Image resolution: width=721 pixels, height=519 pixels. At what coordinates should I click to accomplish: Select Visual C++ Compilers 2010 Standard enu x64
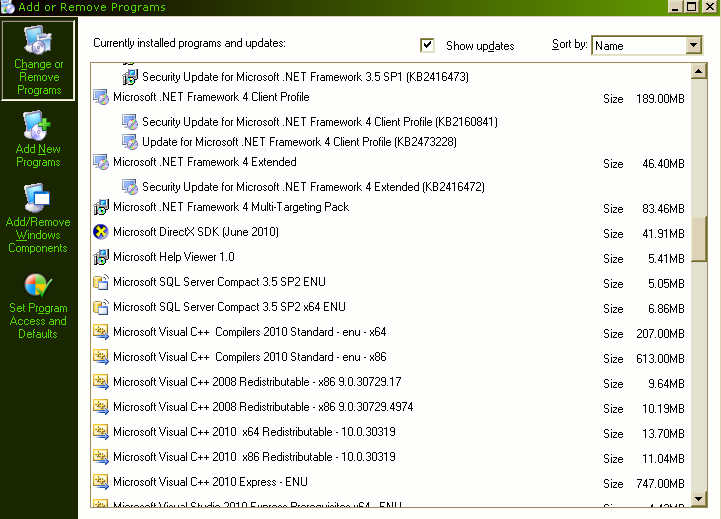[250, 332]
